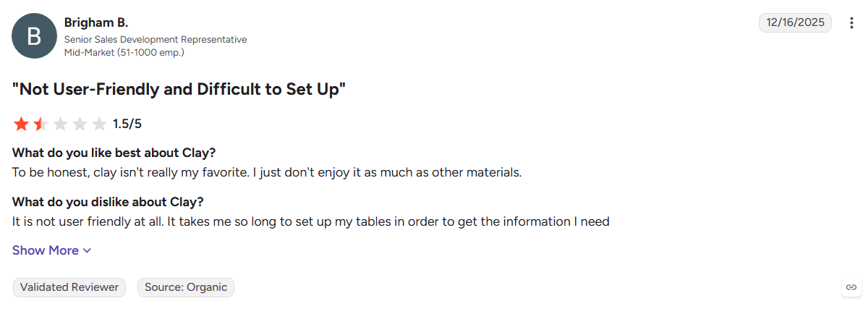Screen dimensions: 868x314
Task: Click the fifth gray star
Action: pyautogui.click(x=99, y=124)
